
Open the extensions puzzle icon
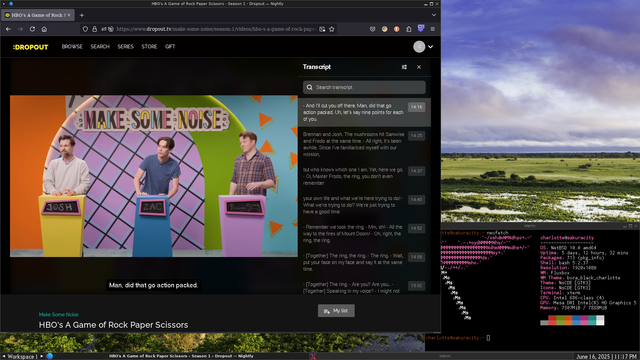click(409, 29)
